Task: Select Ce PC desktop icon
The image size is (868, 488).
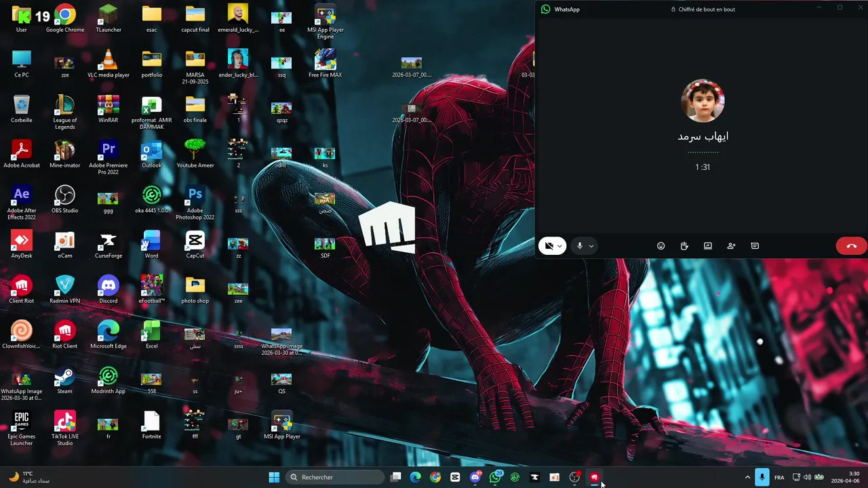Action: pos(22,64)
